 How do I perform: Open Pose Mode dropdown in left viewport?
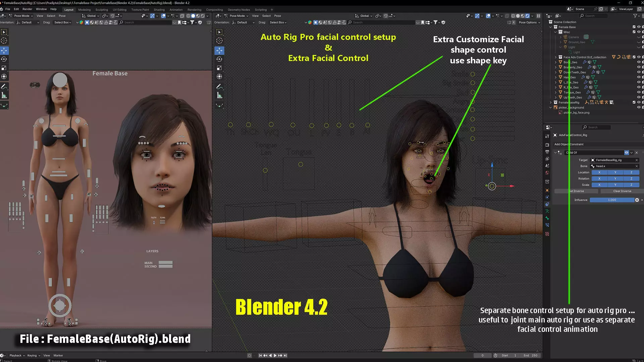[21, 16]
